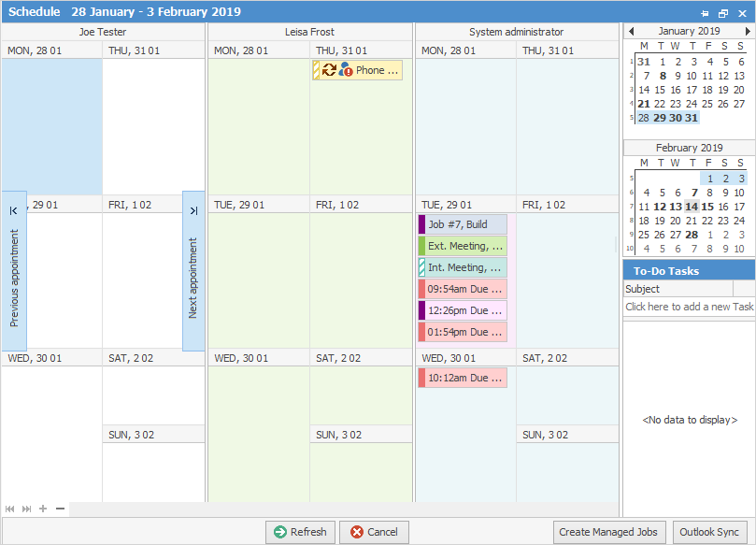This screenshot has height=545, width=756.
Task: Click here to add a new Task
Action: 689,306
